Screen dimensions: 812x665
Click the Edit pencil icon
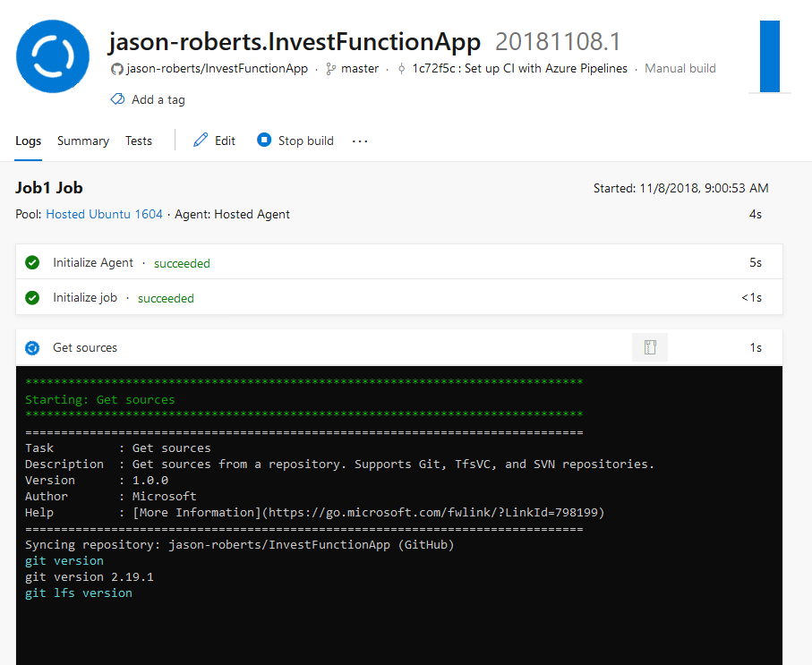[199, 141]
